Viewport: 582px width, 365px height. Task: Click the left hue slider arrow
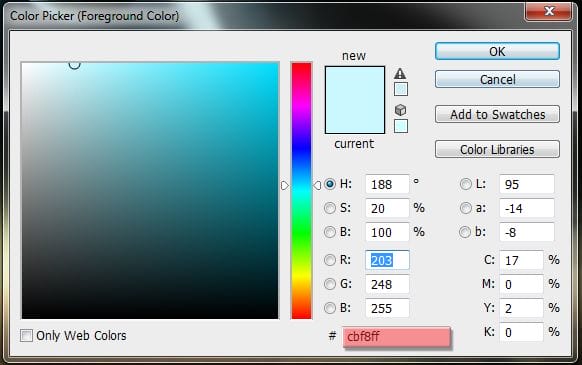click(284, 185)
